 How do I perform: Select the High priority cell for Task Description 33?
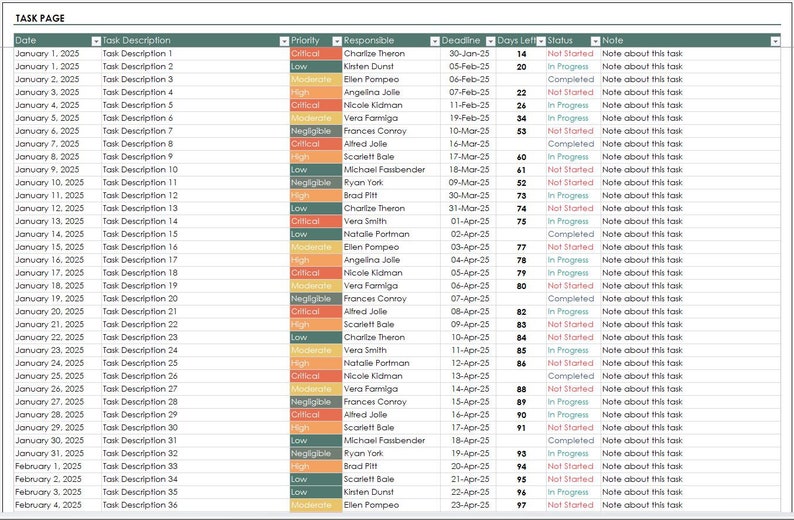coord(316,466)
